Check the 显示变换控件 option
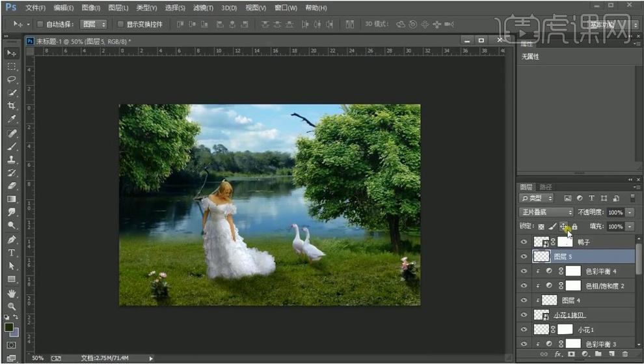This screenshot has height=364, width=644. pos(120,24)
